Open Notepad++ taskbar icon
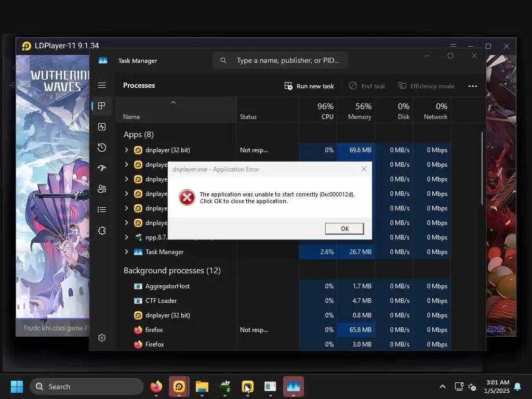The image size is (532, 399). tap(225, 387)
